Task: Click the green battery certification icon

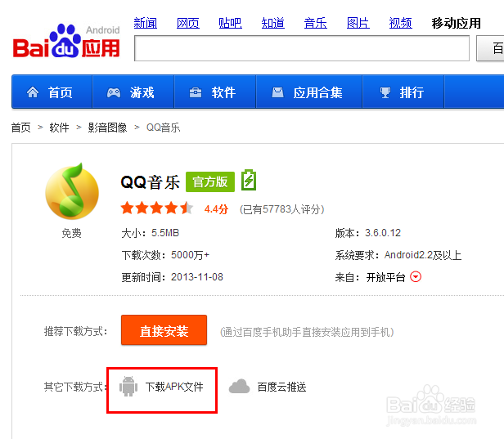Action: [x=249, y=180]
